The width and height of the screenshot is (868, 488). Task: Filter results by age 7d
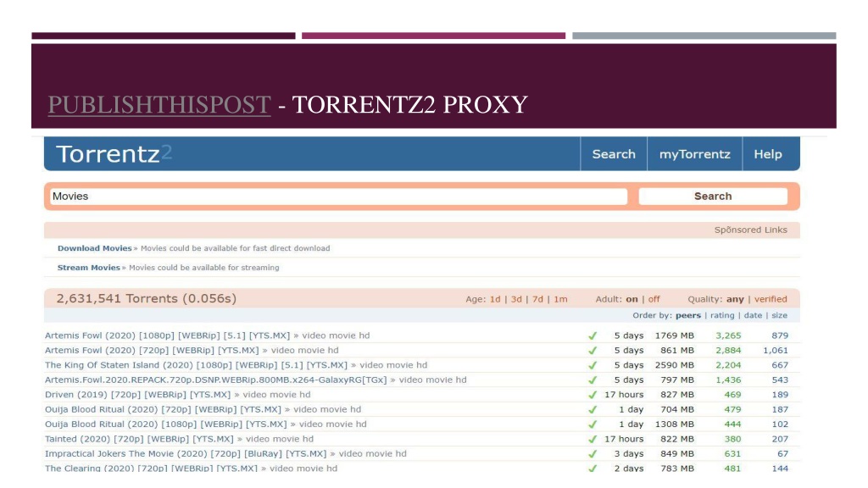coord(537,299)
